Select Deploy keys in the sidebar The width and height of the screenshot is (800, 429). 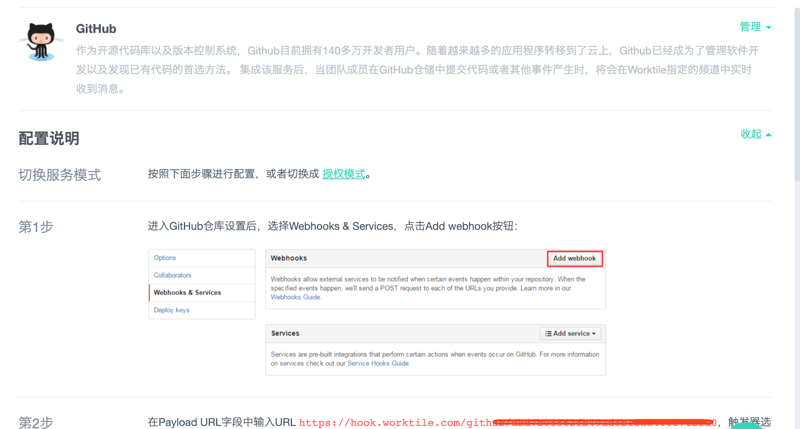tap(172, 310)
